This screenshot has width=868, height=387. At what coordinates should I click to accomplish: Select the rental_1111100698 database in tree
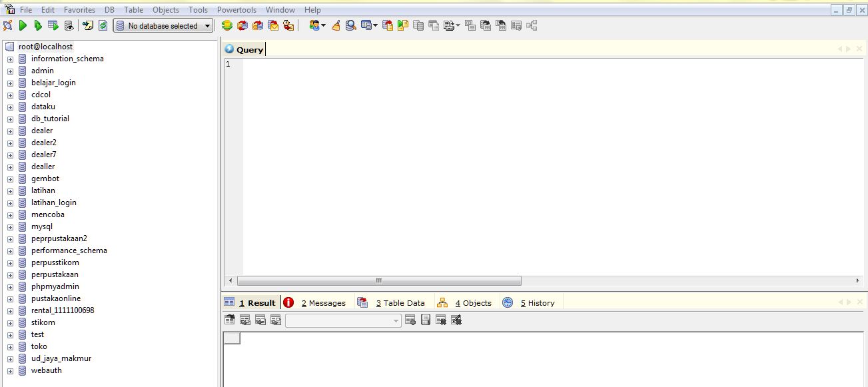click(63, 310)
